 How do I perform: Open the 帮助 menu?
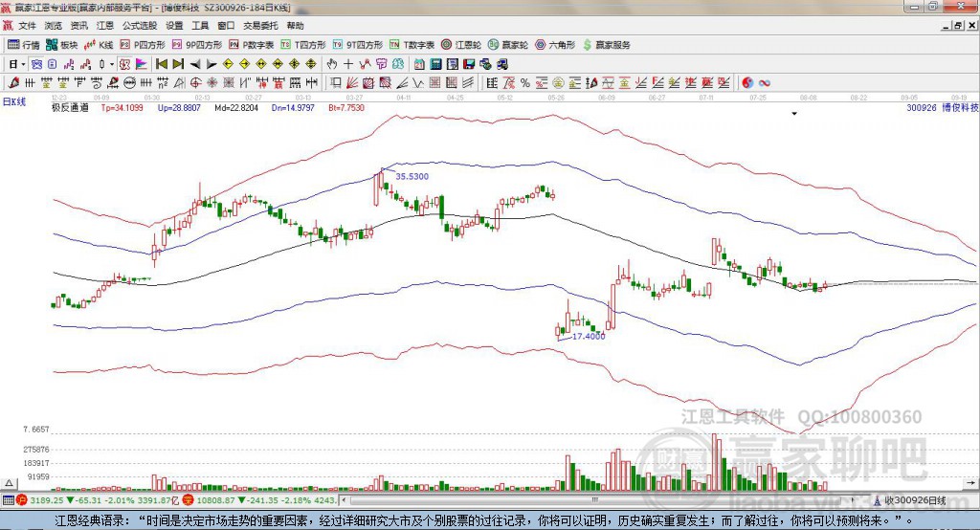295,26
